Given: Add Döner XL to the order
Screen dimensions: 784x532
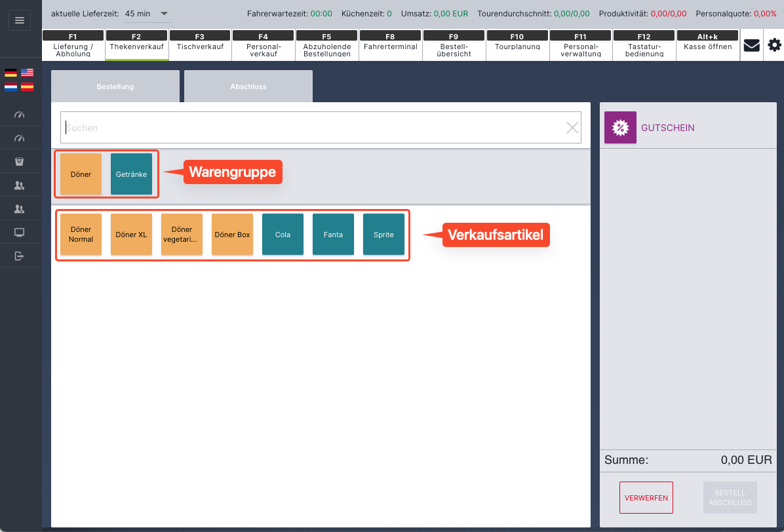Looking at the screenshot, I should pyautogui.click(x=131, y=235).
